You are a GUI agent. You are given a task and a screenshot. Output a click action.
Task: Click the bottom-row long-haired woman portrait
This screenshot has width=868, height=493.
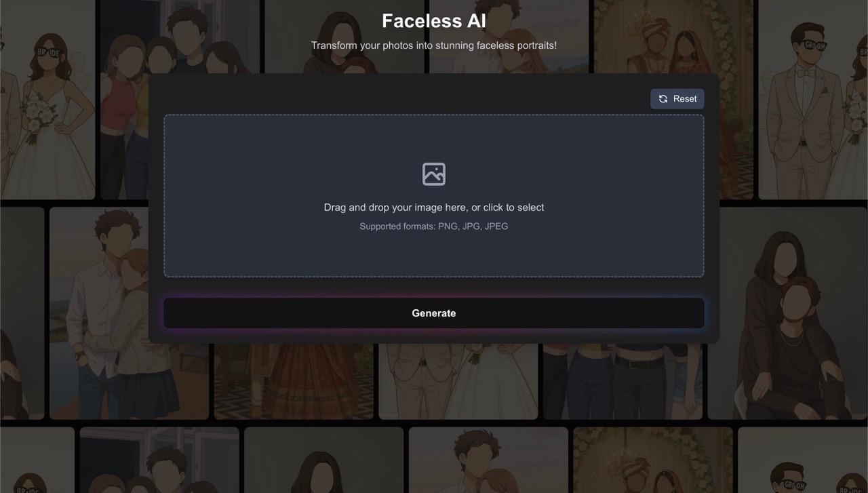coord(323,461)
